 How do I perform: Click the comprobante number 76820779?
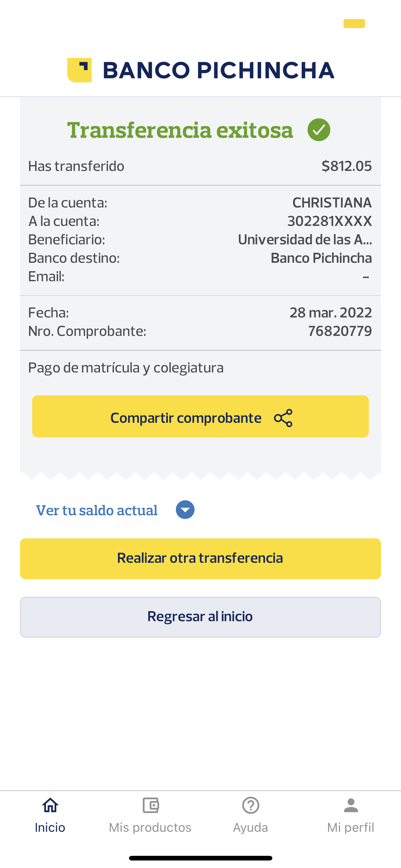(339, 331)
